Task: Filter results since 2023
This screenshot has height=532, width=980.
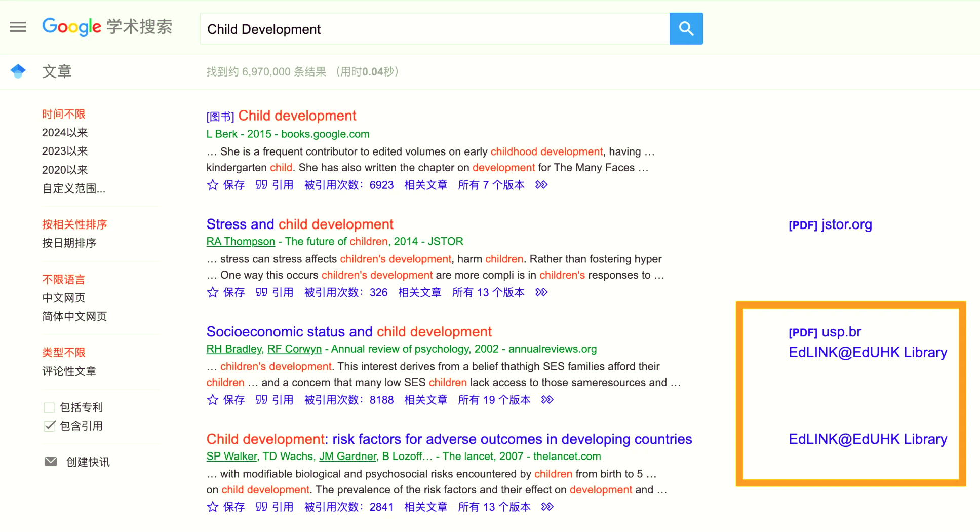Action: click(65, 151)
